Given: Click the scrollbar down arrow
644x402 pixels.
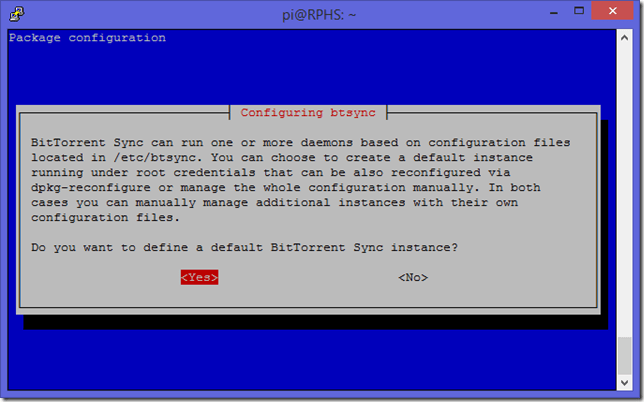Looking at the screenshot, I should [x=623, y=380].
